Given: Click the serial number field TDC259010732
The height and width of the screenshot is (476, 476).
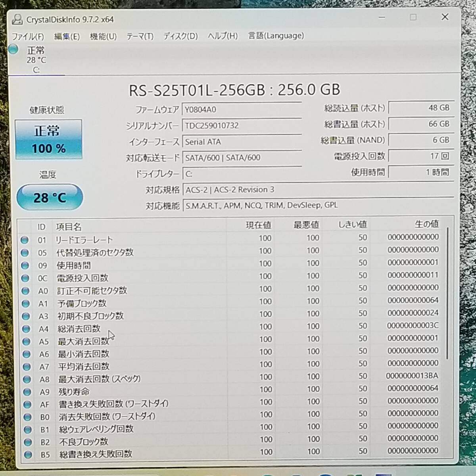Looking at the screenshot, I should pyautogui.click(x=242, y=126).
